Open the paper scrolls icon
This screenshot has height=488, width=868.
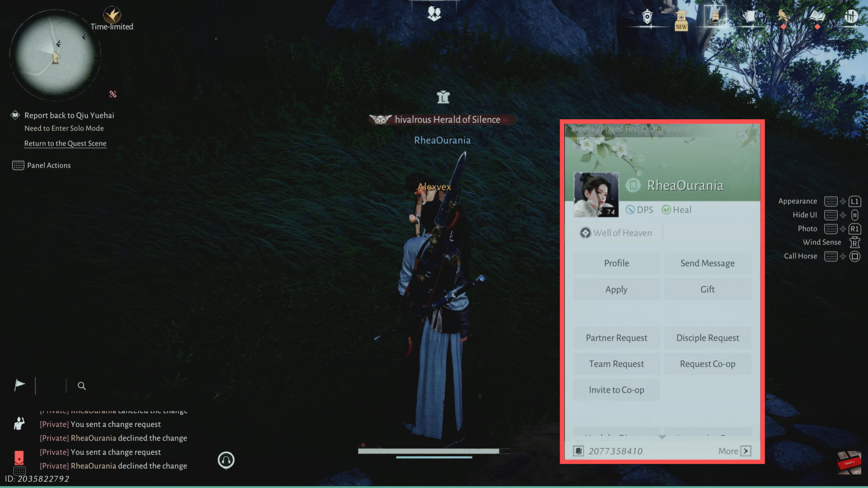point(749,17)
